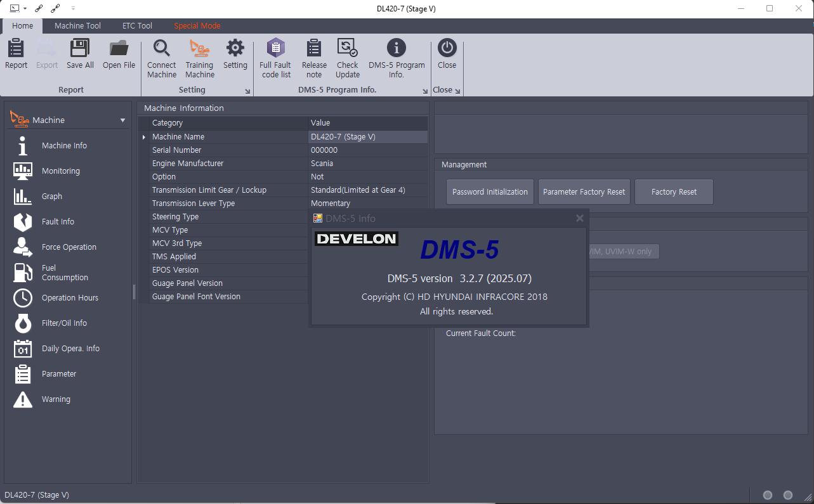Open Operation Hours in sidebar
Screen dimensions: 814x504
[70, 298]
